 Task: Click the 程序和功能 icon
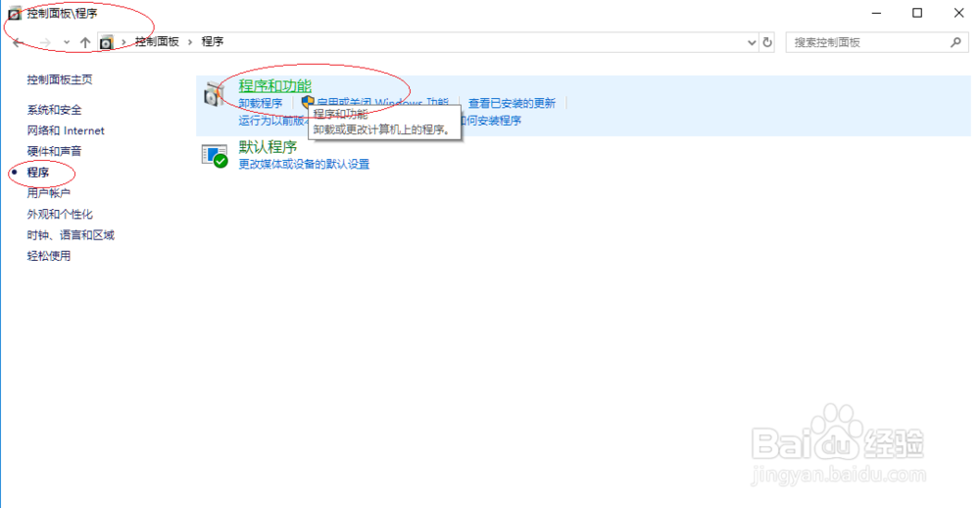[x=214, y=94]
